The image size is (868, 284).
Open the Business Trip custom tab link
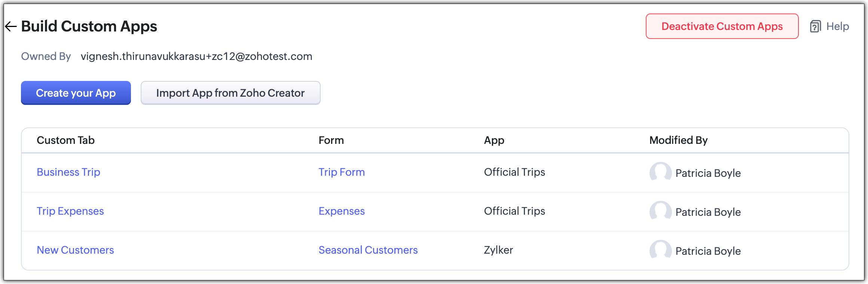pos(68,172)
